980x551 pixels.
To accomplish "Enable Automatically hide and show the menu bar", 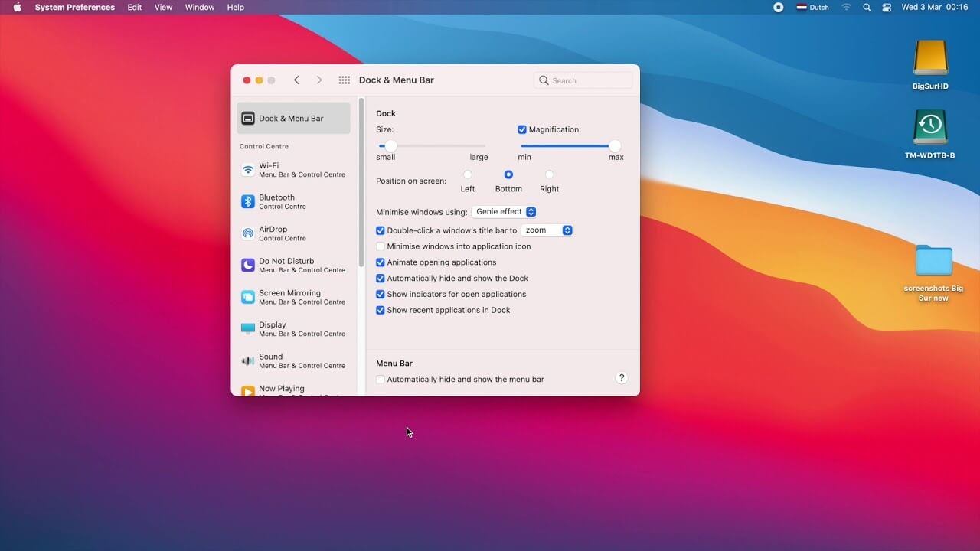I will tap(381, 380).
